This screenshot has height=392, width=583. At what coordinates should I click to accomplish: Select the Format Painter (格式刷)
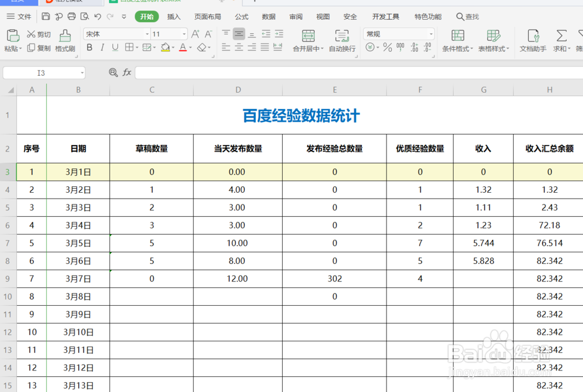click(x=65, y=41)
